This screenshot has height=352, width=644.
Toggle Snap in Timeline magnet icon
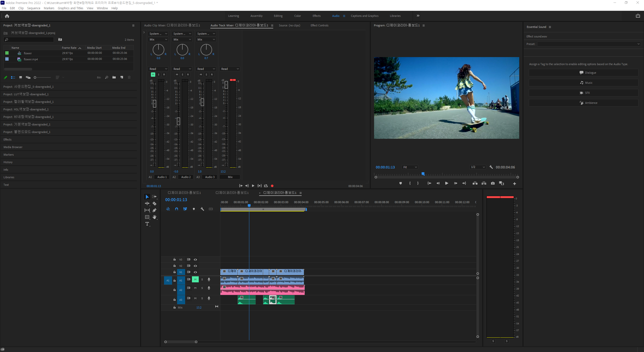(x=177, y=209)
